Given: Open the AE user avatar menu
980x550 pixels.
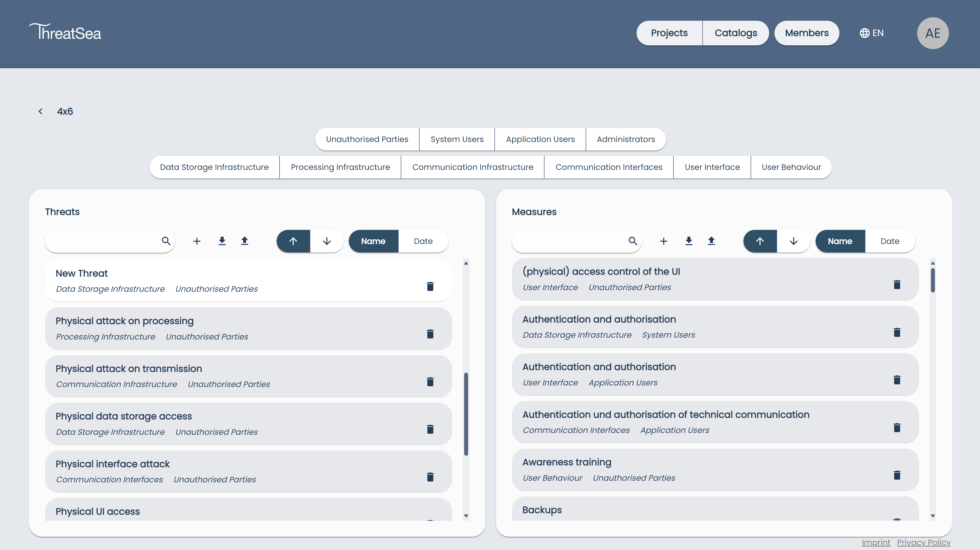Looking at the screenshot, I should click(x=933, y=33).
